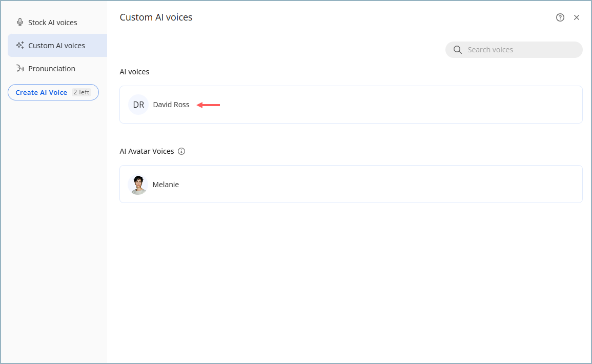Click the sound wave icon beside Pronunciation
592x364 pixels.
coord(19,68)
